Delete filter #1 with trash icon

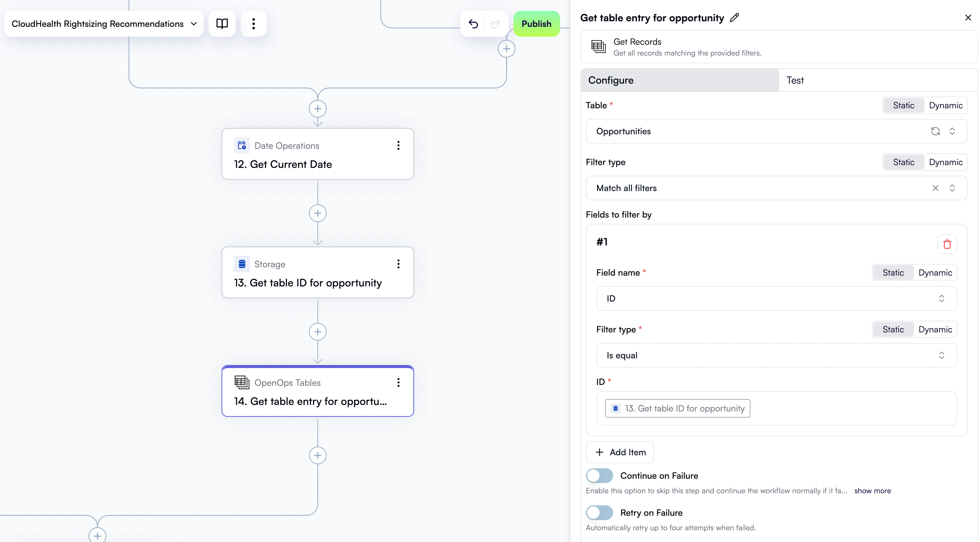coord(947,244)
